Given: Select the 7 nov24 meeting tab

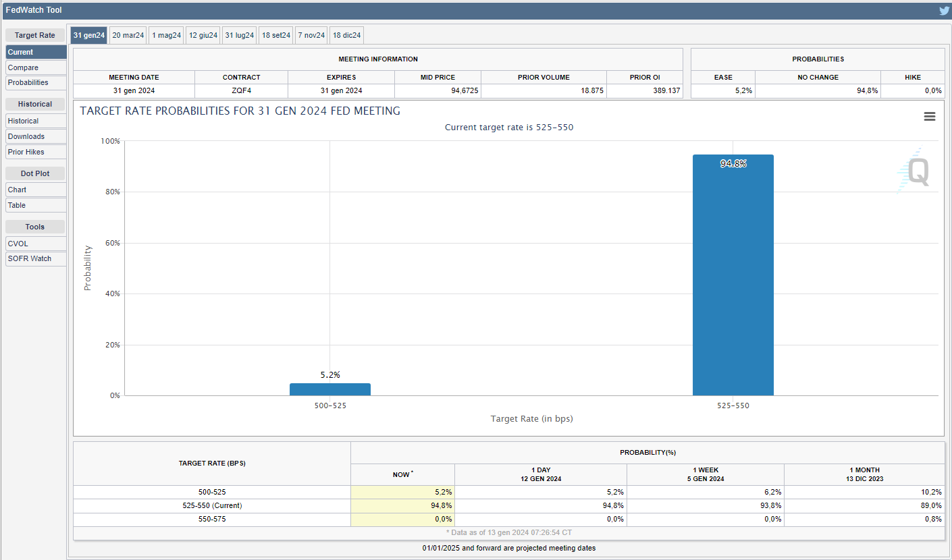Looking at the screenshot, I should click(x=311, y=35).
